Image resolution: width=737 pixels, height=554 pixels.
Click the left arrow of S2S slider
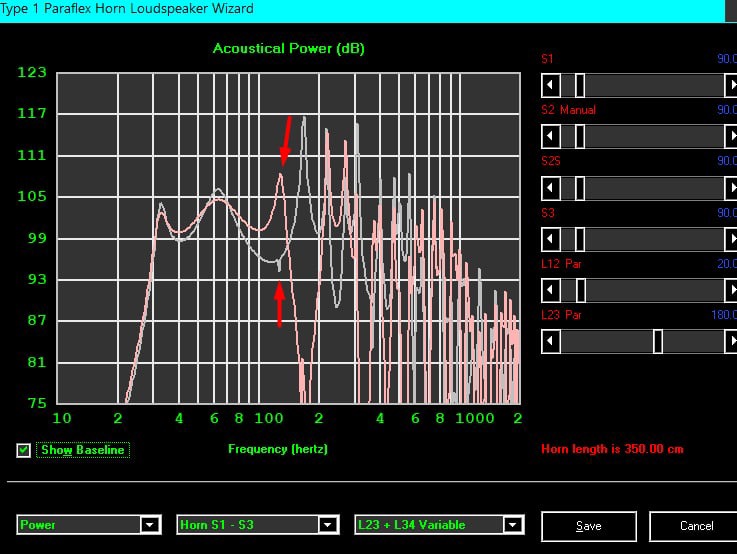pyautogui.click(x=550, y=188)
